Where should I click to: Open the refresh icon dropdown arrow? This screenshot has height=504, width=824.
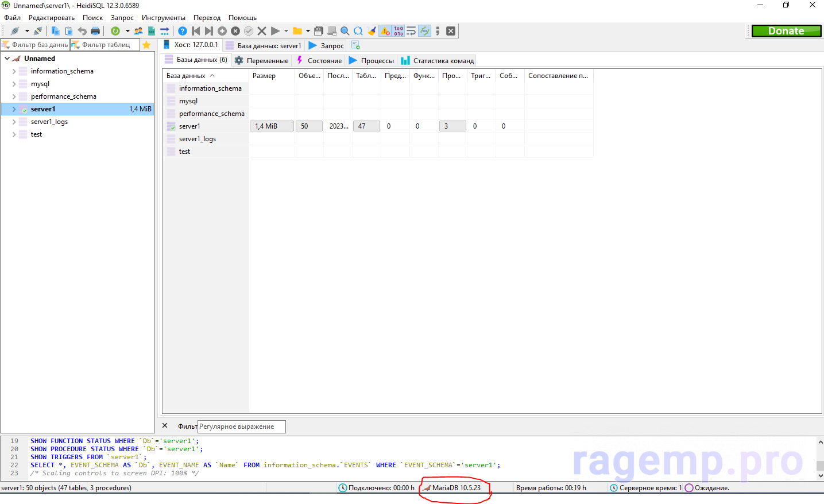(127, 31)
